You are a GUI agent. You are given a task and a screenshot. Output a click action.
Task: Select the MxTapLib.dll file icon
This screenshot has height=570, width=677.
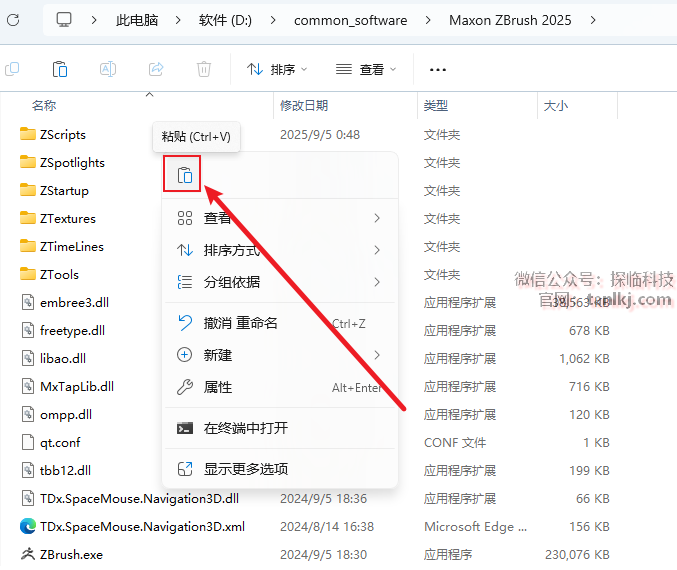coord(28,386)
